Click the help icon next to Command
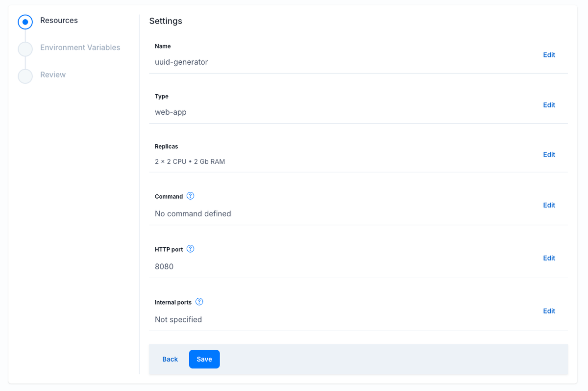This screenshot has height=391, width=588. point(191,196)
